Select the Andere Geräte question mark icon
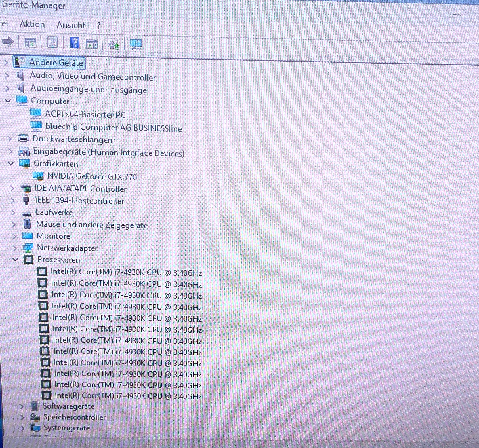This screenshot has width=479, height=448. coord(20,62)
